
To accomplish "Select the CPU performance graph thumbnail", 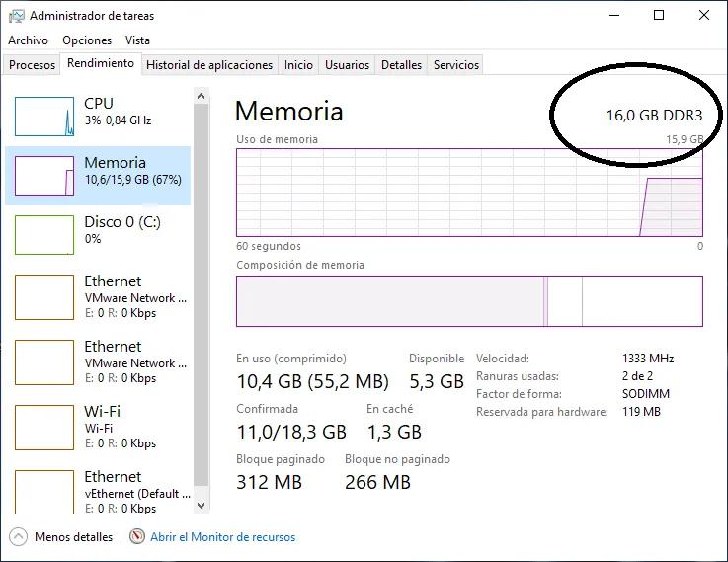I will tap(44, 117).
